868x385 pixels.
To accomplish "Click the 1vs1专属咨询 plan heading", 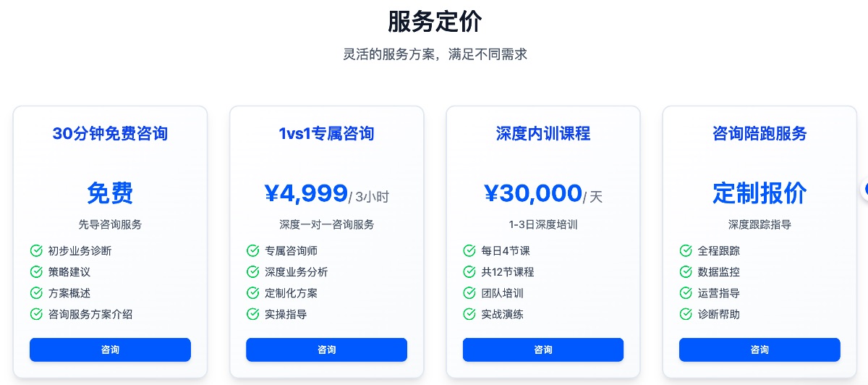I will click(x=326, y=134).
